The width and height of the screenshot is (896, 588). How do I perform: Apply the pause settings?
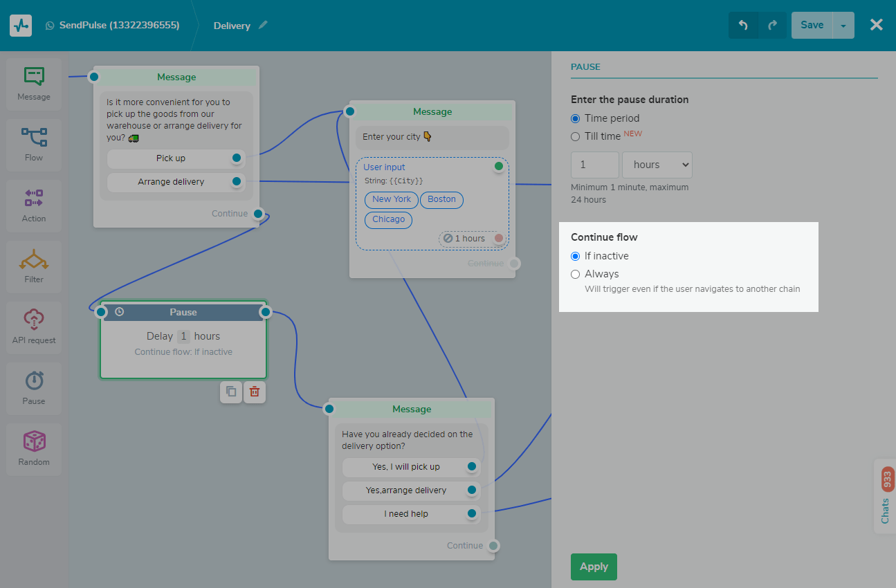coord(593,567)
